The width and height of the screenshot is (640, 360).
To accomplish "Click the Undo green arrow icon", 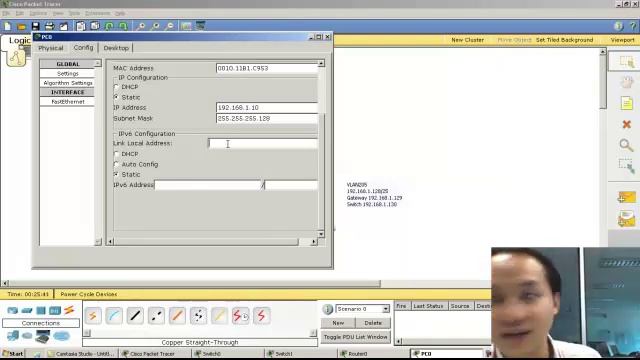I will pos(109,27).
